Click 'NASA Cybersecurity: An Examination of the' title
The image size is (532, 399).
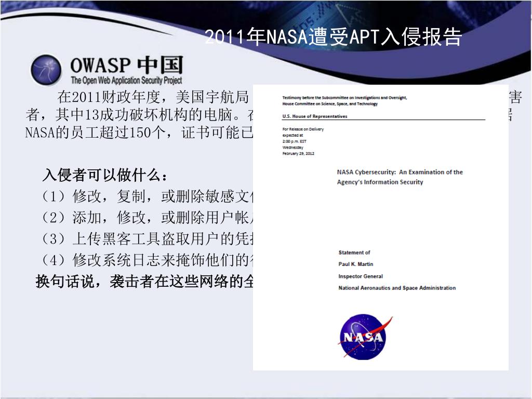(x=400, y=172)
